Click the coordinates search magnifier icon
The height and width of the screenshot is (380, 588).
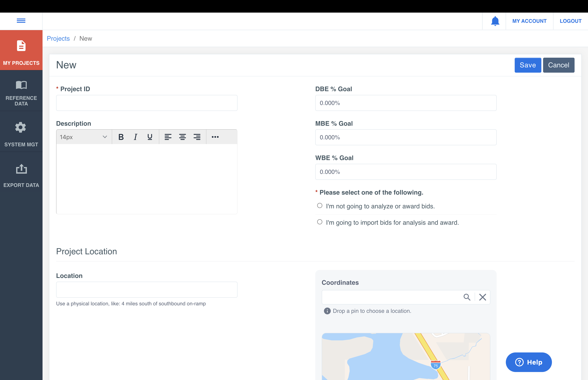[467, 297]
